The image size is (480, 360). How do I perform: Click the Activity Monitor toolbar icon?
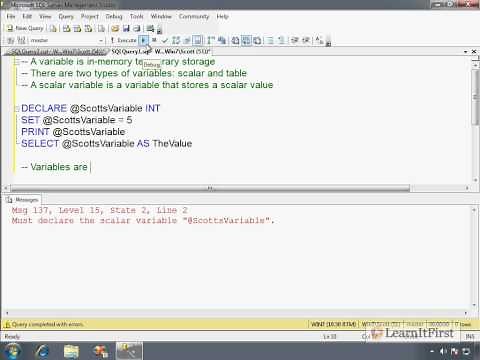tap(150, 29)
